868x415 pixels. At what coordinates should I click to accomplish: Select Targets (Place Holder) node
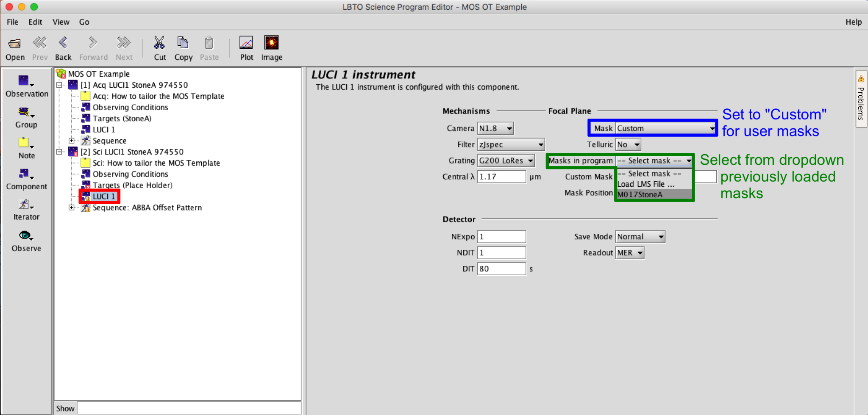[x=132, y=185]
